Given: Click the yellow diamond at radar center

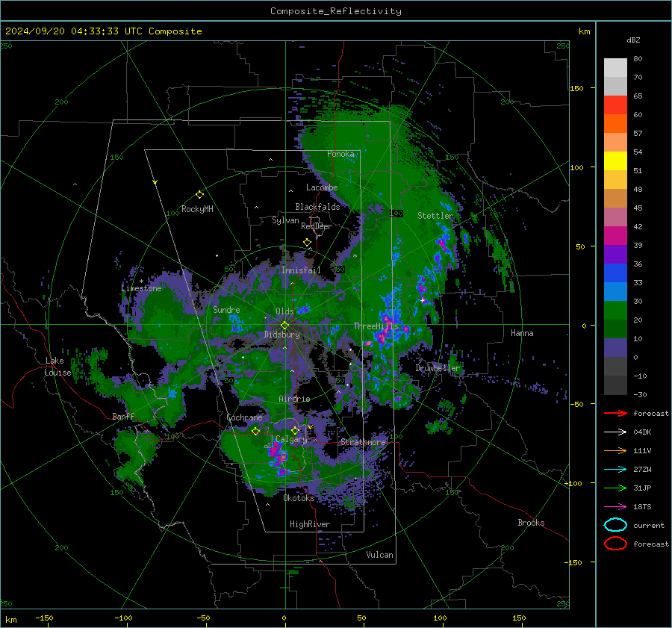Looking at the screenshot, I should pos(284,326).
